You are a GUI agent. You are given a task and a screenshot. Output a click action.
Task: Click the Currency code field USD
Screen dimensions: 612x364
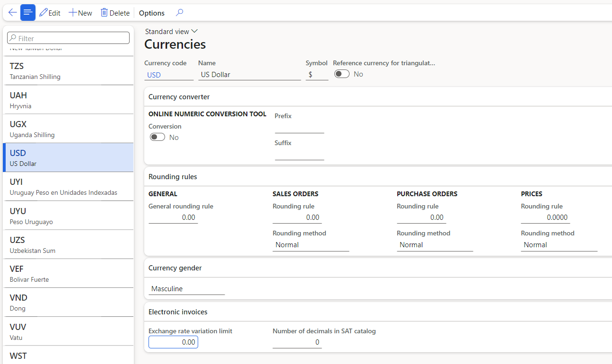[x=169, y=75]
